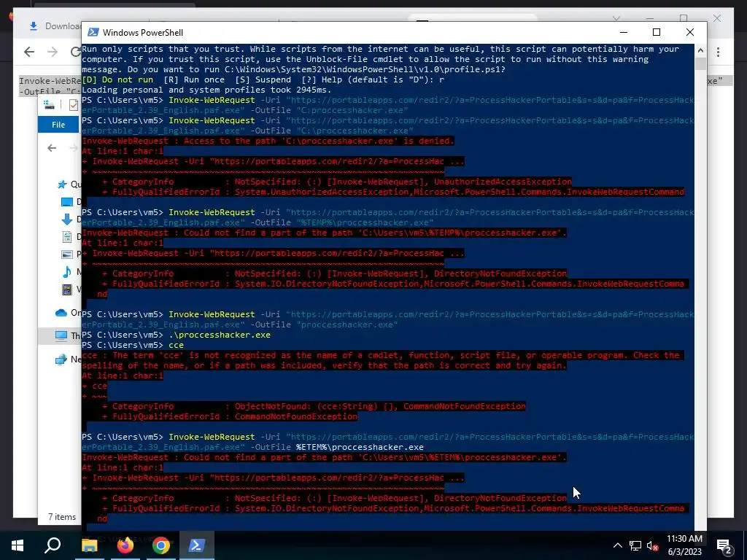Click the 'cce' command entry line
This screenshot has height=560, width=747.
coord(176,345)
